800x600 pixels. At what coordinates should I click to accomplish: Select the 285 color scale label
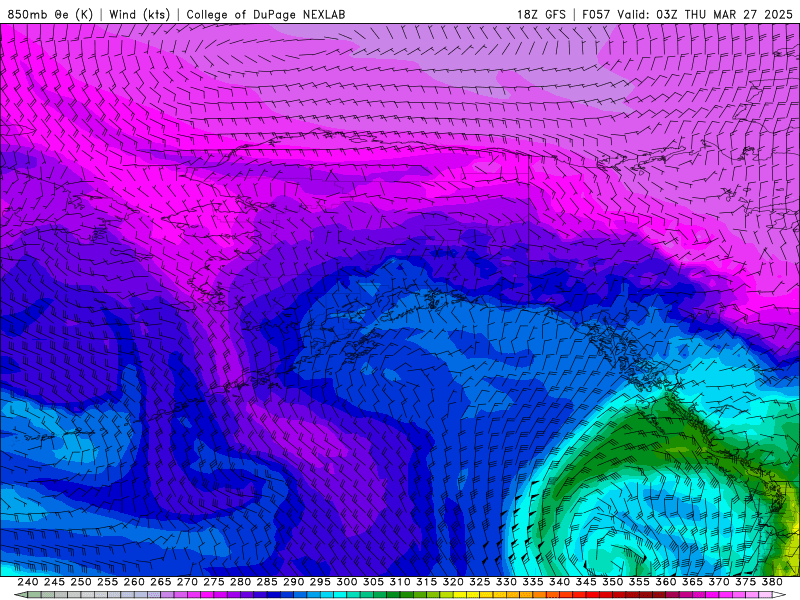(267, 582)
